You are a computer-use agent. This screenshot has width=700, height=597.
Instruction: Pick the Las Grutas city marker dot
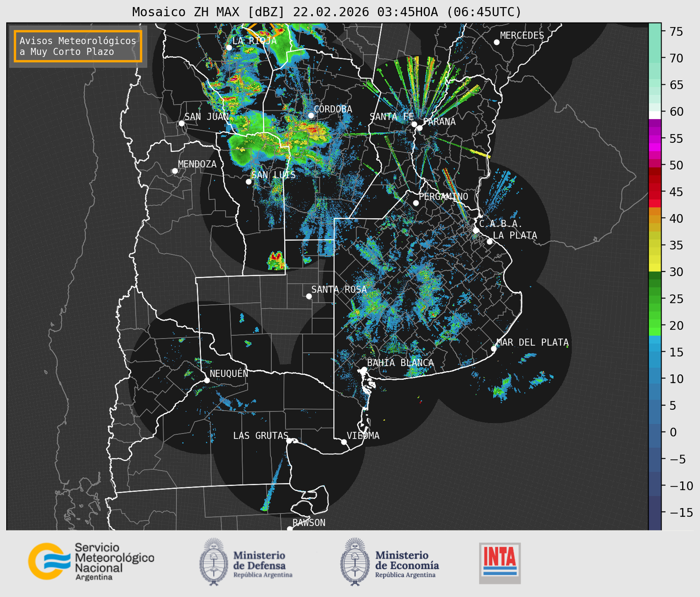point(289,441)
